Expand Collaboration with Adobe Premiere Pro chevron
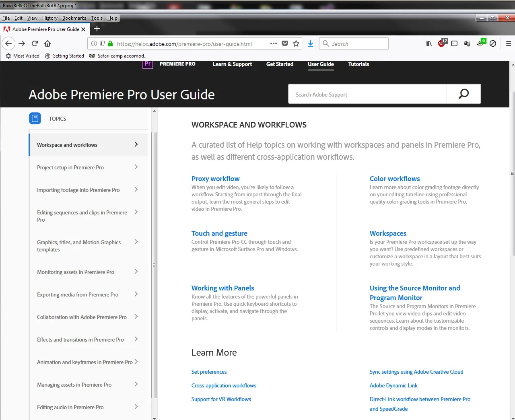515x420 pixels. pos(136,317)
